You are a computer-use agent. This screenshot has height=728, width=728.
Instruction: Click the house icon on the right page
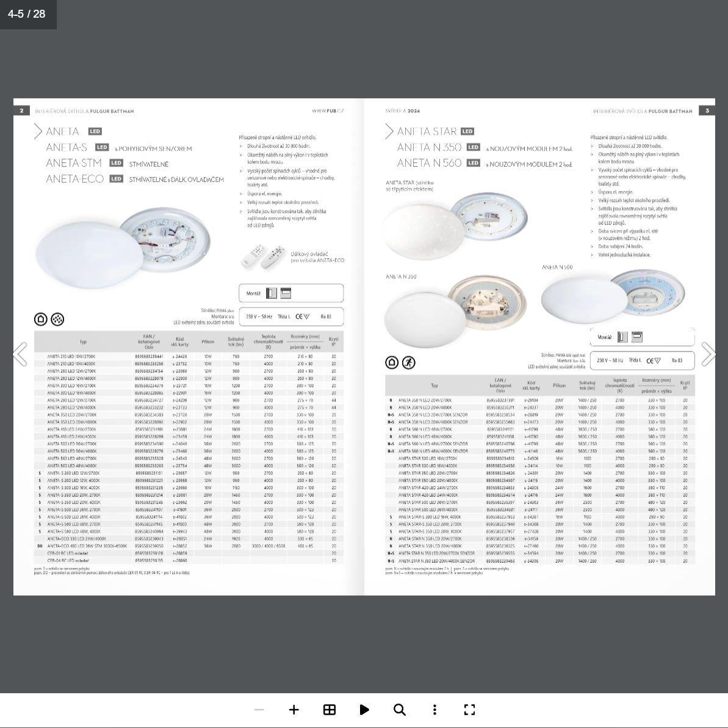coord(392,362)
